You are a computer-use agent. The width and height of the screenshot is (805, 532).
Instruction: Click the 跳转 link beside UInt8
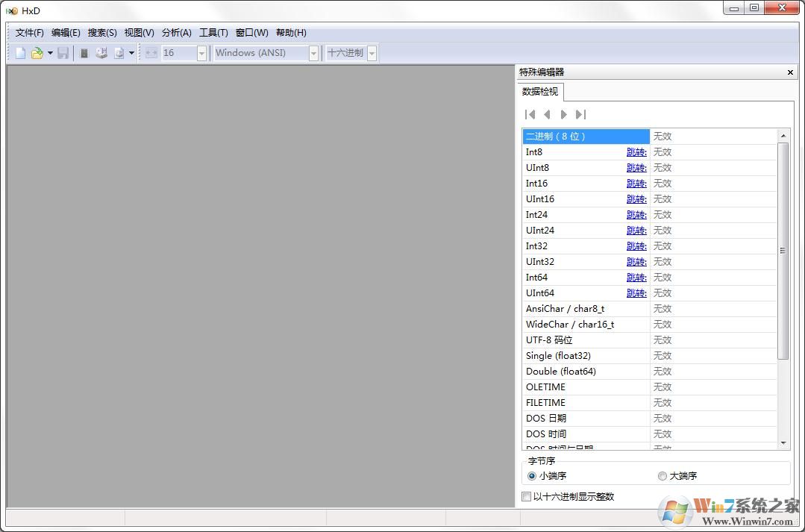[636, 167]
